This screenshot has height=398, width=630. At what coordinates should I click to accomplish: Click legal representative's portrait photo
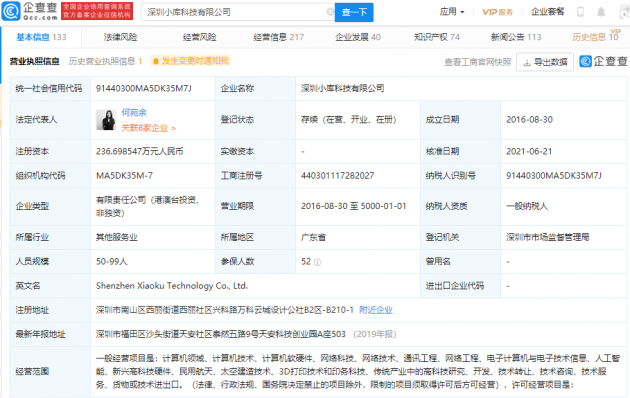coord(106,120)
